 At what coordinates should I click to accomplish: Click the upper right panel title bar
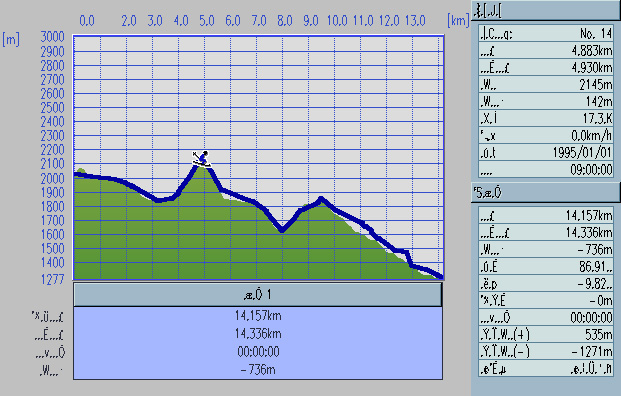tap(546, 10)
